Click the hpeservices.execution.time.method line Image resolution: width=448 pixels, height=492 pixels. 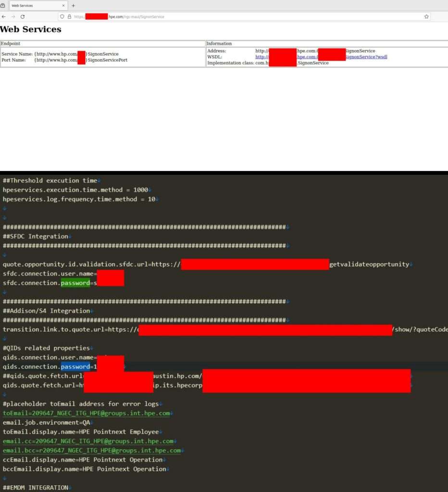click(x=75, y=190)
